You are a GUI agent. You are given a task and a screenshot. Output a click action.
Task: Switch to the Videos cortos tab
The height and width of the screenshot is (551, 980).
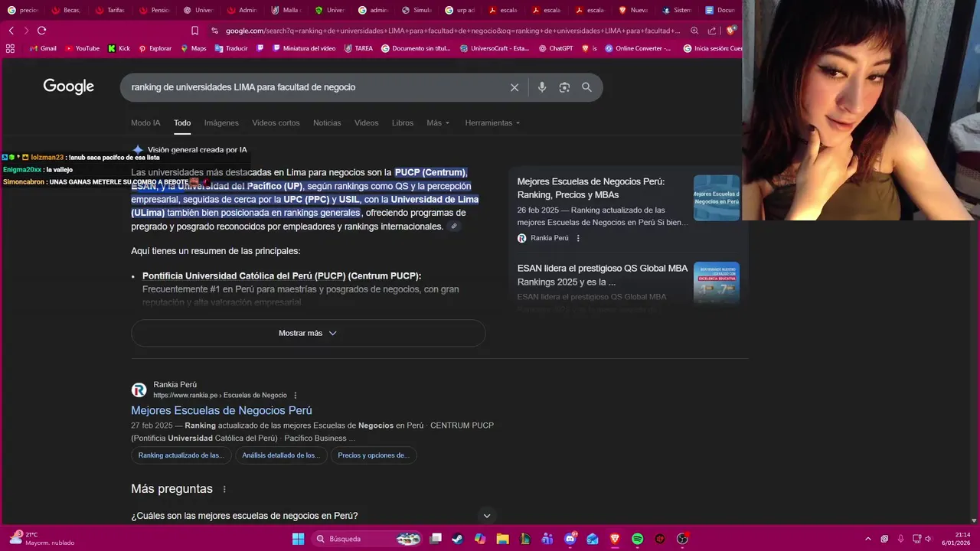276,122
